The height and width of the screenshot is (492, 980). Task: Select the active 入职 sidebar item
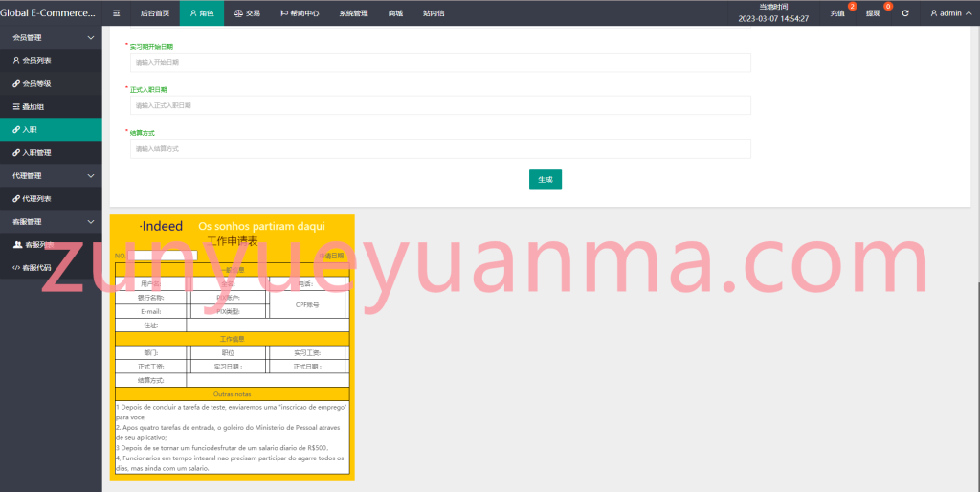pyautogui.click(x=51, y=129)
